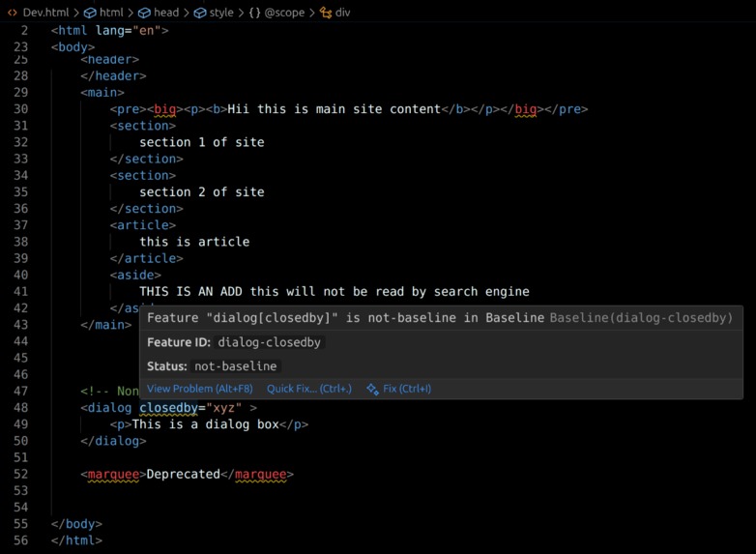Click the div selector icon in breadcrumb
Image resolution: width=756 pixels, height=554 pixels.
pos(326,13)
